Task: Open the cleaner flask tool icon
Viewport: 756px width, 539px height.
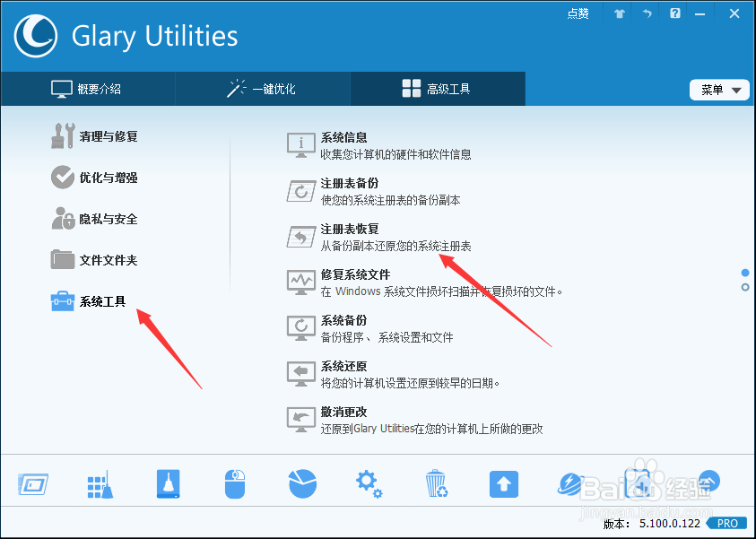Action: point(167,484)
